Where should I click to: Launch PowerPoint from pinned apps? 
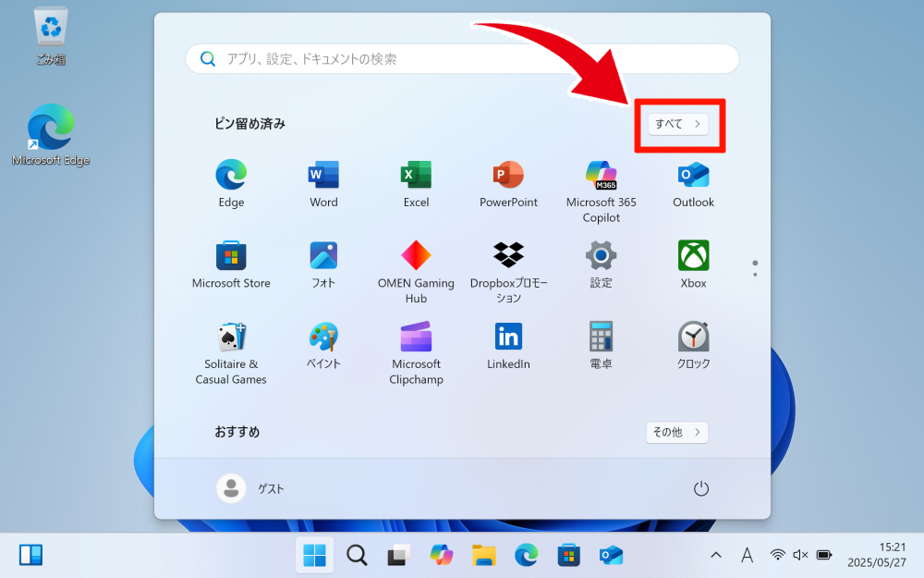tap(508, 183)
